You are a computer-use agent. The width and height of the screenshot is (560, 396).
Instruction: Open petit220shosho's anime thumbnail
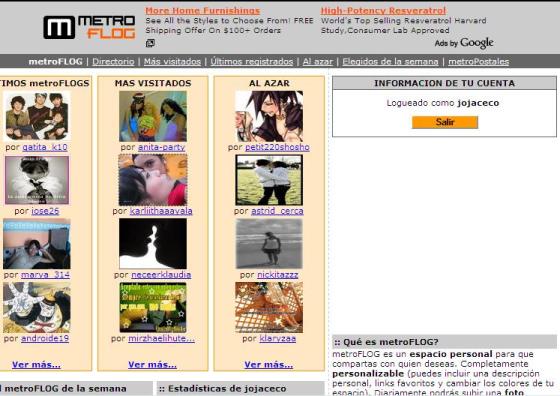coord(269,116)
